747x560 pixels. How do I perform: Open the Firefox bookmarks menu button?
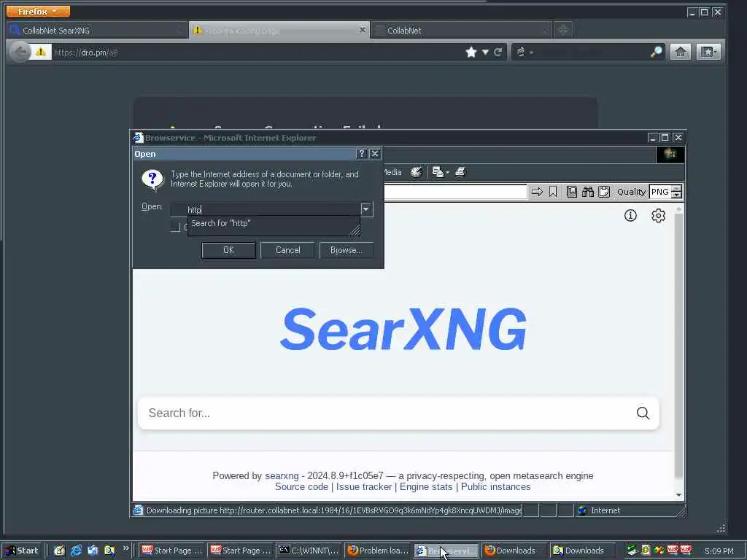coord(708,52)
